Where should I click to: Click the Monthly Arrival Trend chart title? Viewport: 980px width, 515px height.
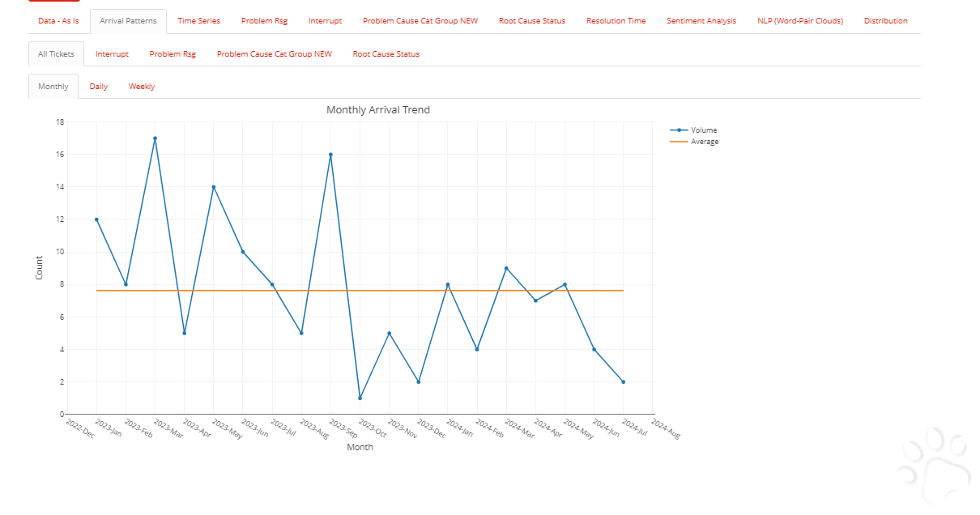coord(378,110)
